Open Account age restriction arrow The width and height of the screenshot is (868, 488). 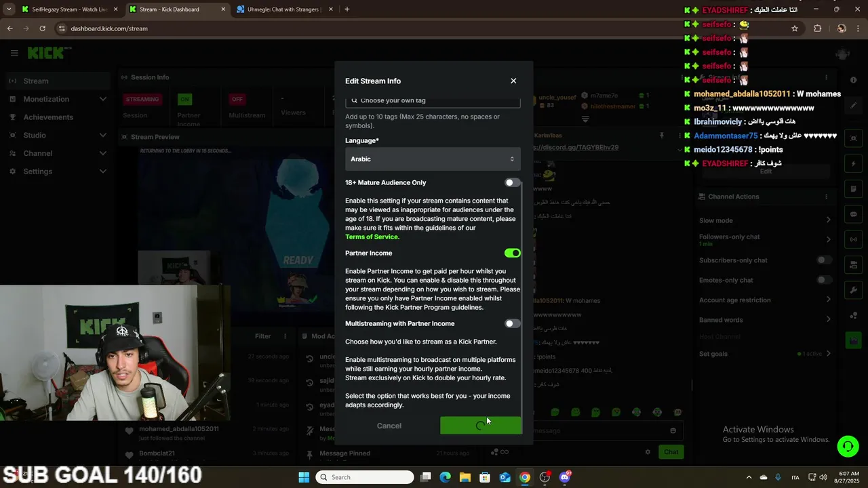828,300
